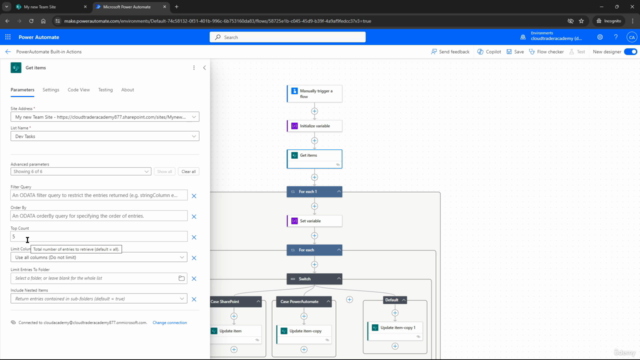Switch to the Code View tab
This screenshot has height=360, width=640.
coord(79,90)
